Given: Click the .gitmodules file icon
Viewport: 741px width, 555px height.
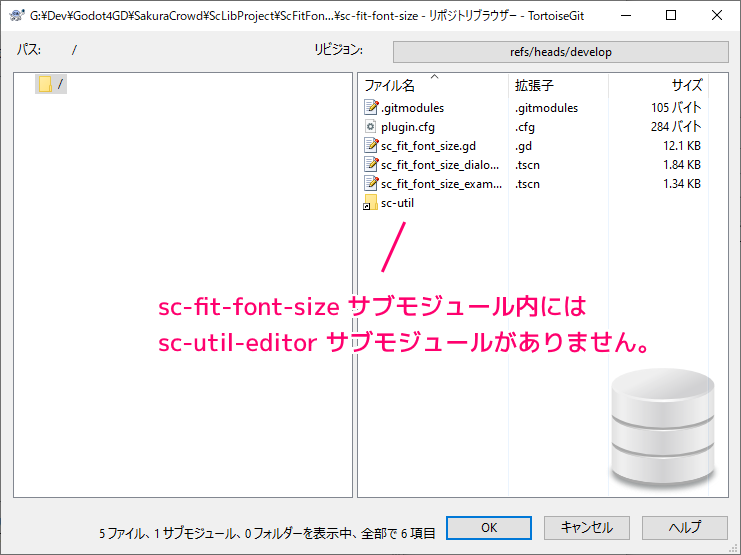Looking at the screenshot, I should tap(371, 108).
